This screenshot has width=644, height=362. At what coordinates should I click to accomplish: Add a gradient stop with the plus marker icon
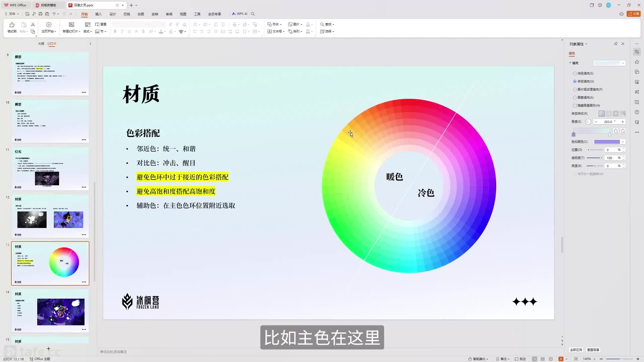[616, 131]
